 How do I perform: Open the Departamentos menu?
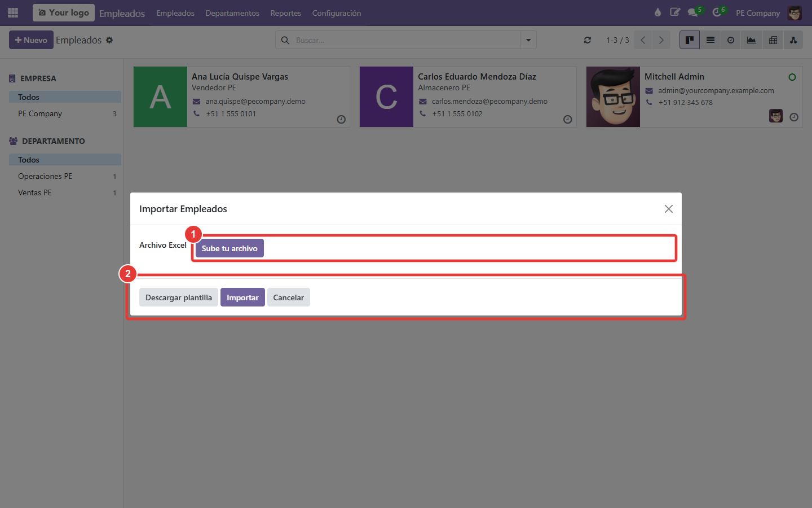click(232, 13)
